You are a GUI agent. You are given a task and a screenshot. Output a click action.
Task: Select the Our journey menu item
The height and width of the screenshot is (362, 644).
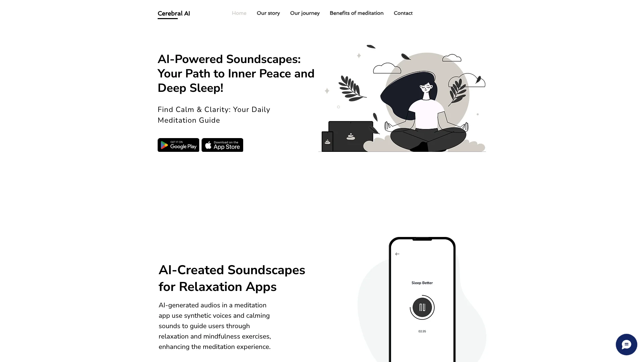click(305, 13)
